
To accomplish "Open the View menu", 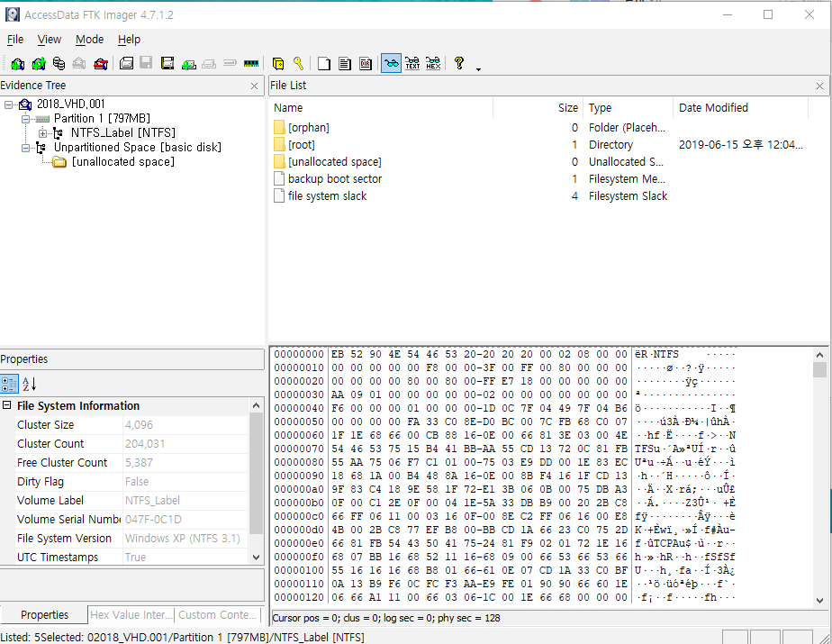I will [49, 40].
